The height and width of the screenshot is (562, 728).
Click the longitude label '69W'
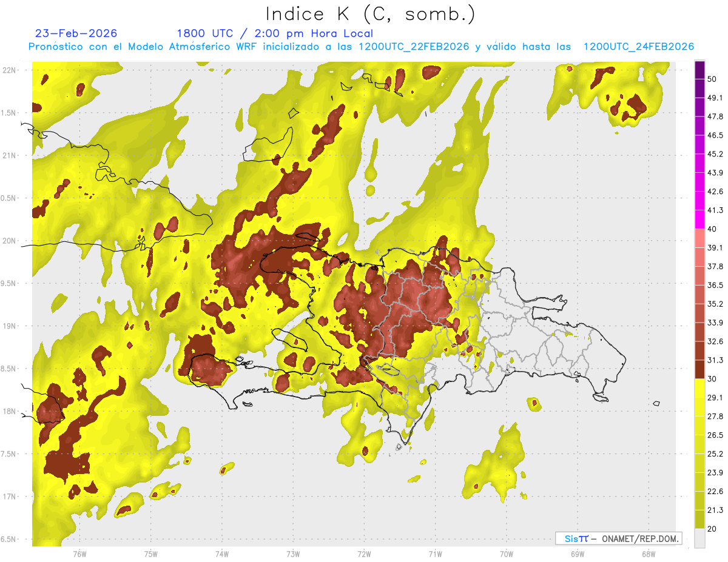(577, 554)
